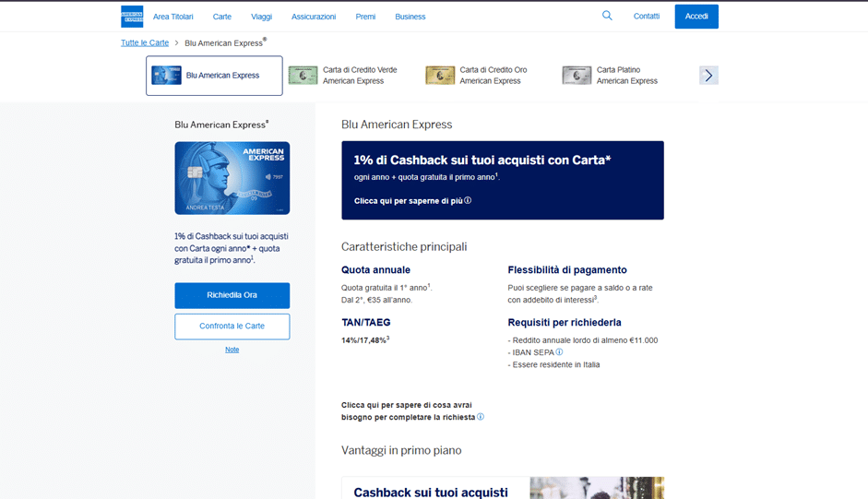Click the Richiedila Ora button

point(232,295)
